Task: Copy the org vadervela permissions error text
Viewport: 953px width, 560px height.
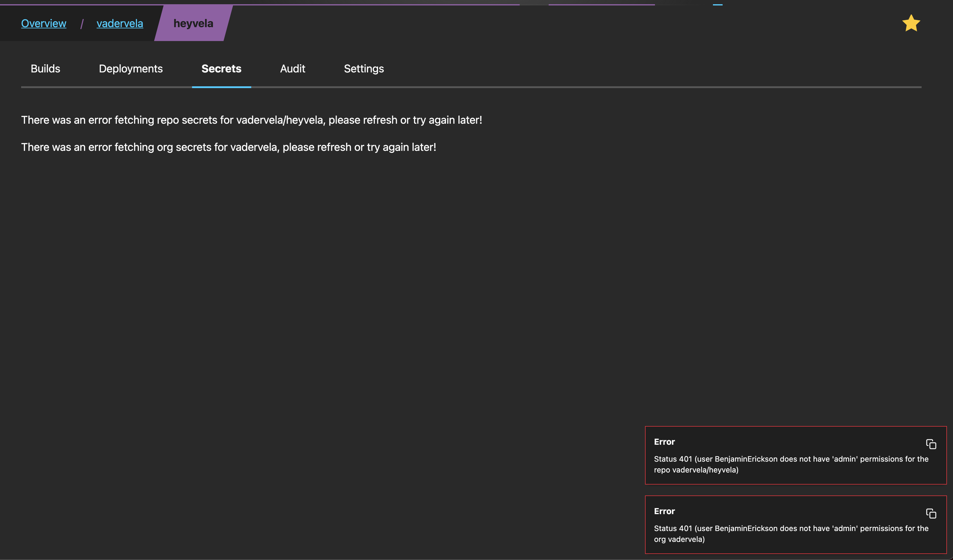Action: coord(931,514)
